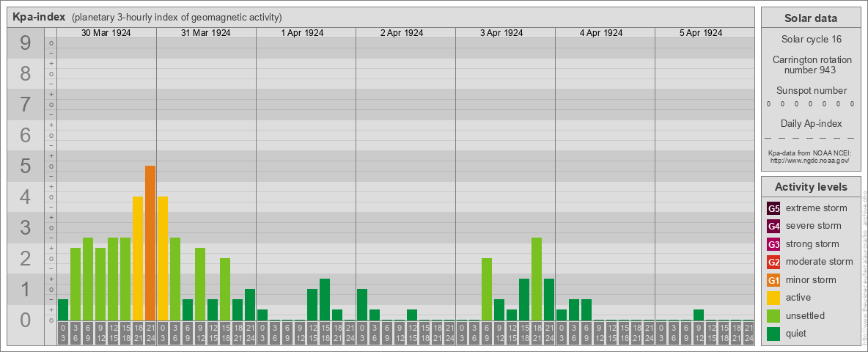Click the G5 extreme storm swatch
This screenshot has height=352, width=868.
point(774,209)
